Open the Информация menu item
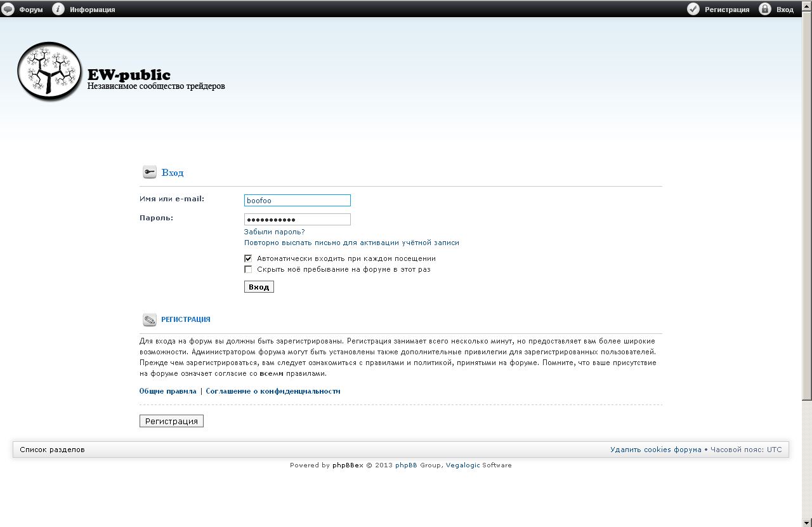This screenshot has height=527, width=812. pos(93,10)
